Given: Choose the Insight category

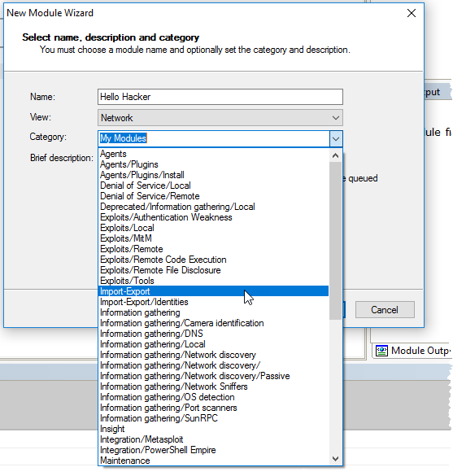Looking at the screenshot, I should [x=214, y=429].
